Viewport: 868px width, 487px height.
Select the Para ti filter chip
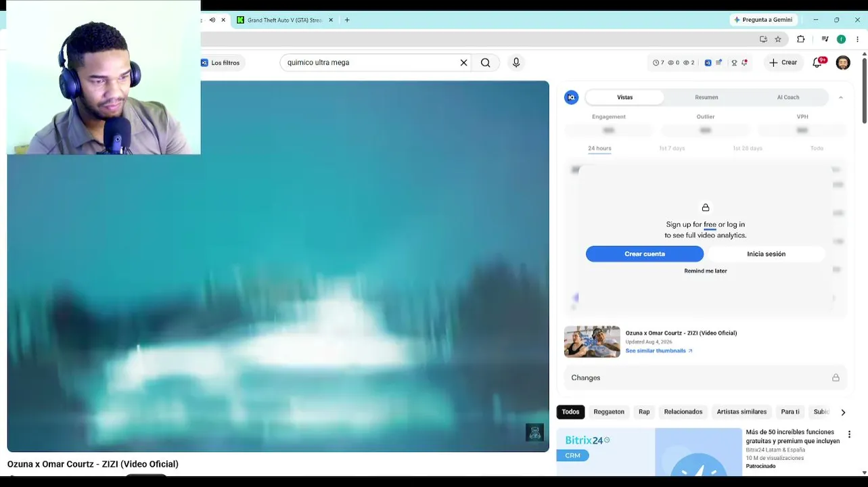[x=790, y=412]
